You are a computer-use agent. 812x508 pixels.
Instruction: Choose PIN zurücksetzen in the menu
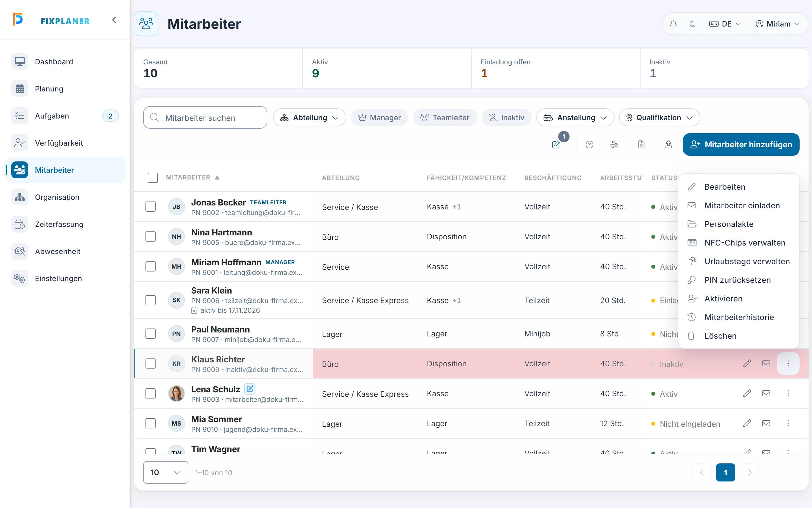738,280
